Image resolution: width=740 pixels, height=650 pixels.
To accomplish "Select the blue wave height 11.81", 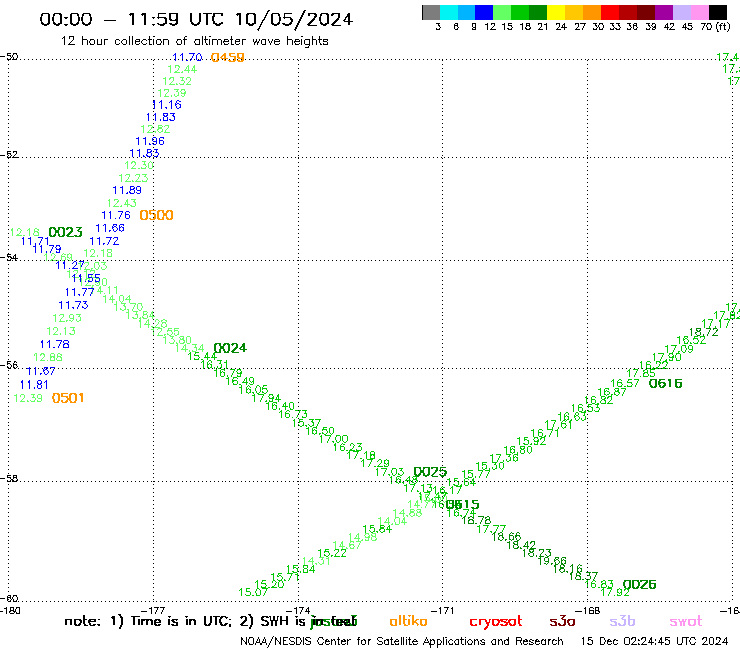I will click(34, 385).
